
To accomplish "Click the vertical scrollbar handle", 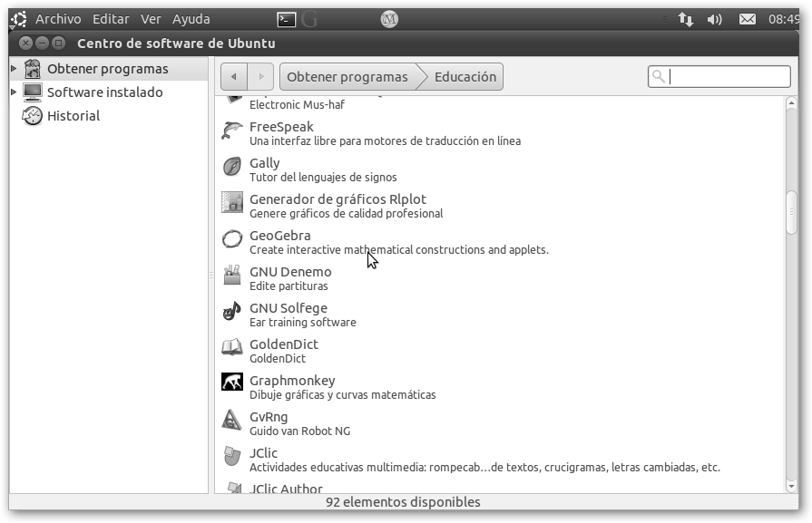I will pyautogui.click(x=790, y=214).
